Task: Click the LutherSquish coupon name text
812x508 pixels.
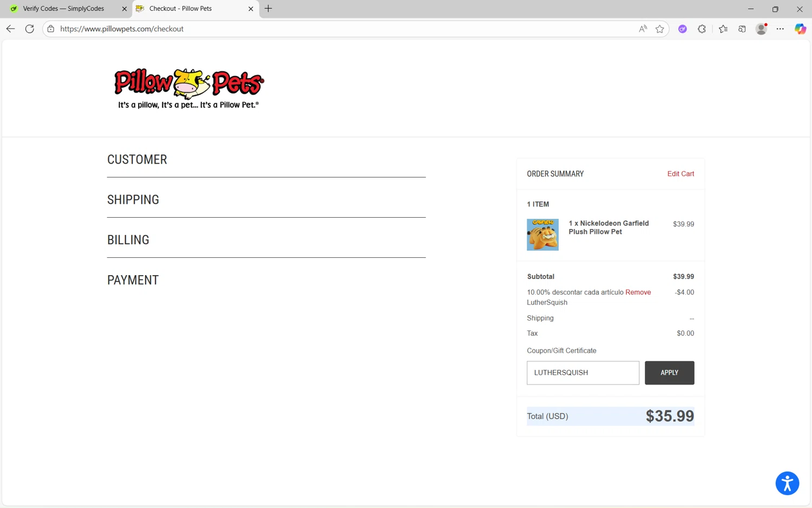Action: (x=547, y=302)
